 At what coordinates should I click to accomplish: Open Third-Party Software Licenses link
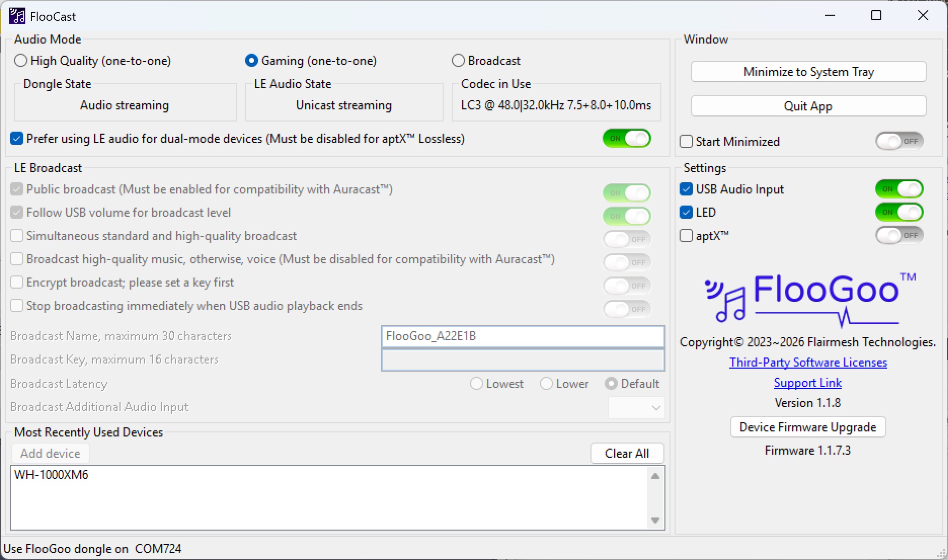click(x=808, y=363)
